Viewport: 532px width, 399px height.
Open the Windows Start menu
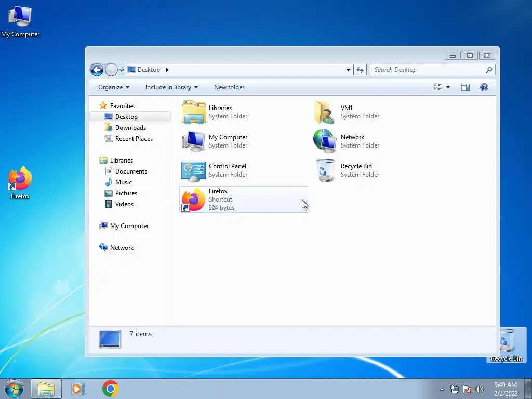pyautogui.click(x=14, y=389)
